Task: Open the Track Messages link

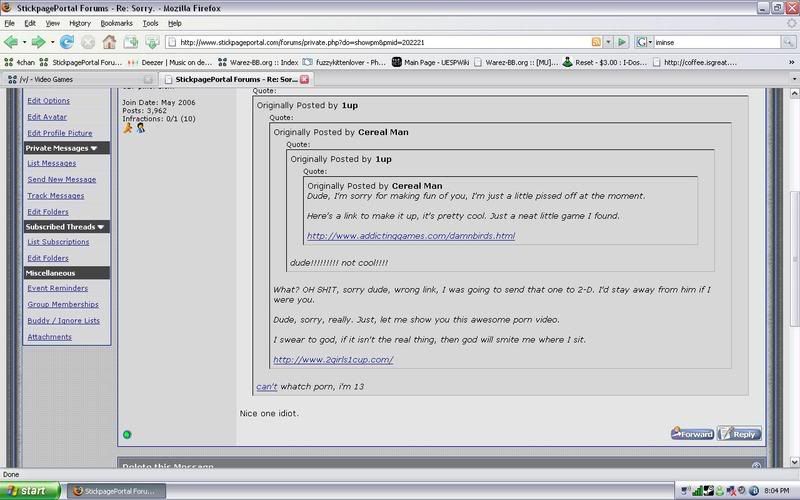Action: coord(56,196)
